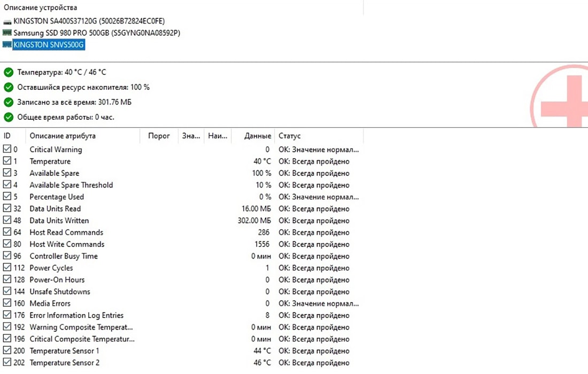Viewport: 588px width, 374px height.
Task: Select the KINGSTON SNVS500G drive entry
Action: [x=48, y=44]
